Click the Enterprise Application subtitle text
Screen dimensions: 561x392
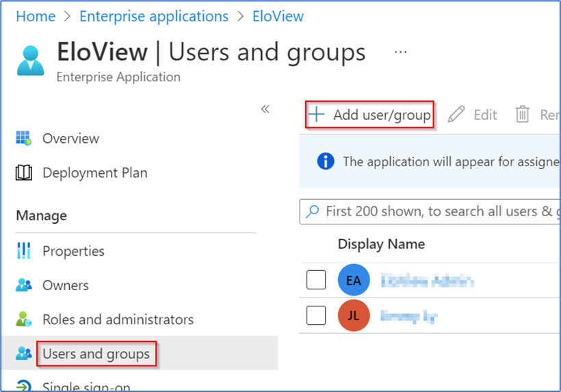pyautogui.click(x=118, y=77)
